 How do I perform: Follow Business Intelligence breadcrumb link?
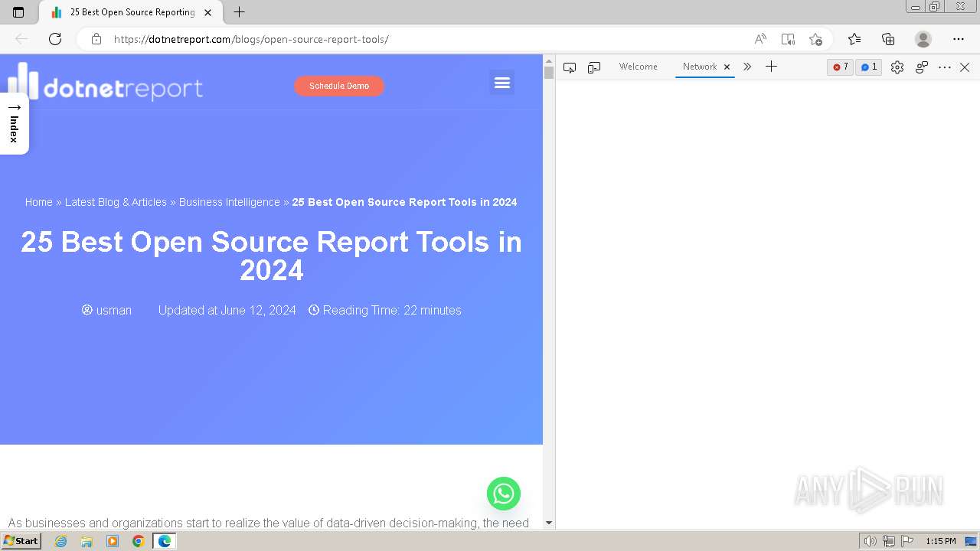(x=230, y=202)
